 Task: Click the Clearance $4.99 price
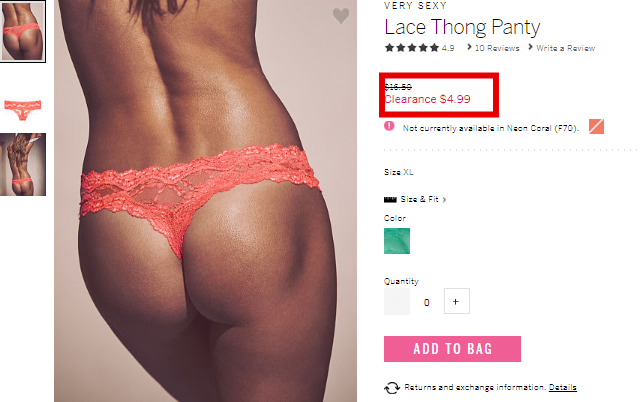(x=427, y=99)
